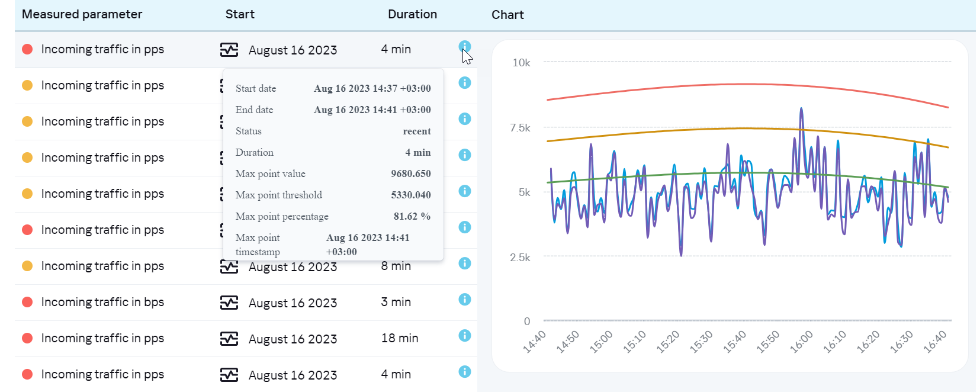Click August 16 2023 in the 18 min row
Screen dimensions: 980x392
tap(293, 339)
